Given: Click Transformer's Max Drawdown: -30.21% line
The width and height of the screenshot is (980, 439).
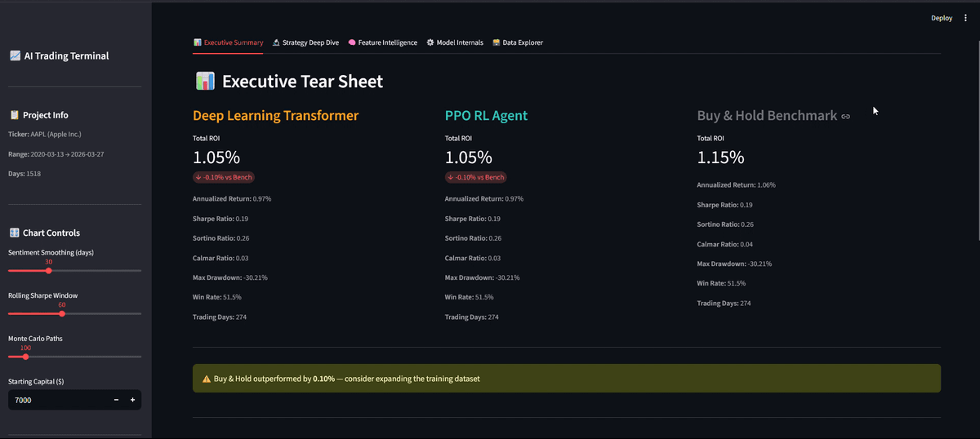Looking at the screenshot, I should (230, 277).
